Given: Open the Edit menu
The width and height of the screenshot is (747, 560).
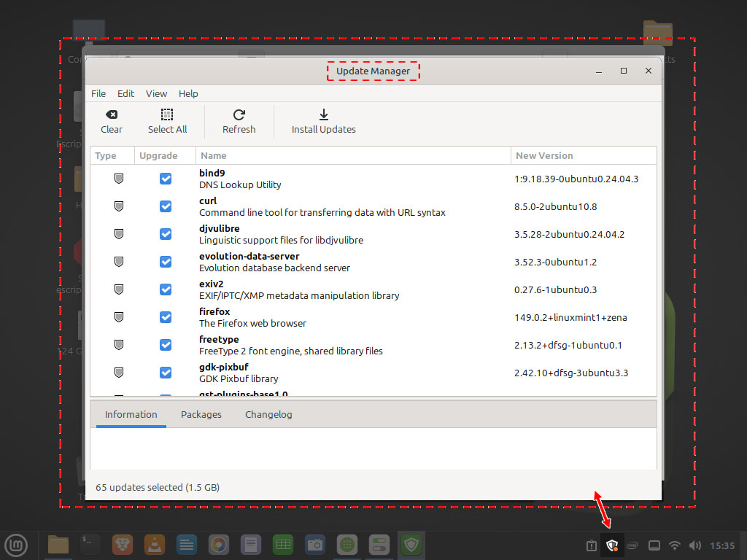Looking at the screenshot, I should [x=125, y=93].
